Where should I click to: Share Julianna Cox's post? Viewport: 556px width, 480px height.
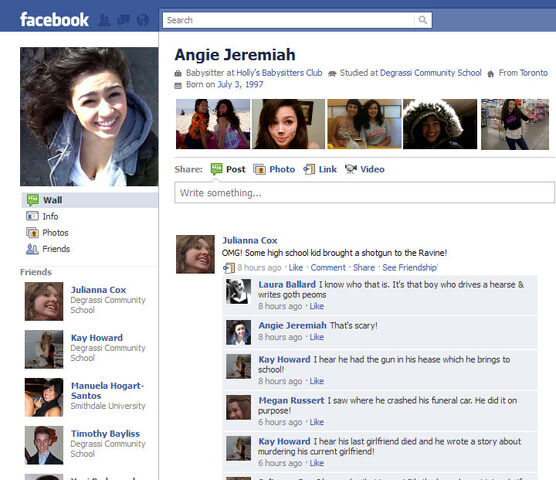[x=364, y=268]
